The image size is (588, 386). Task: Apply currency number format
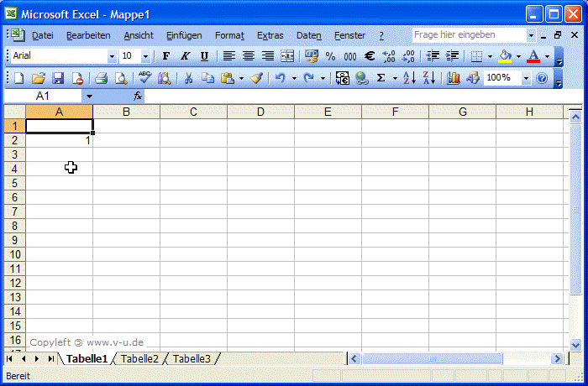[312, 56]
